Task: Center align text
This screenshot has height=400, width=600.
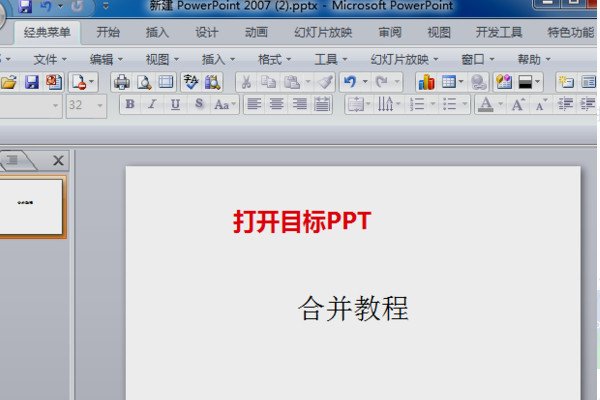Action: click(x=277, y=104)
